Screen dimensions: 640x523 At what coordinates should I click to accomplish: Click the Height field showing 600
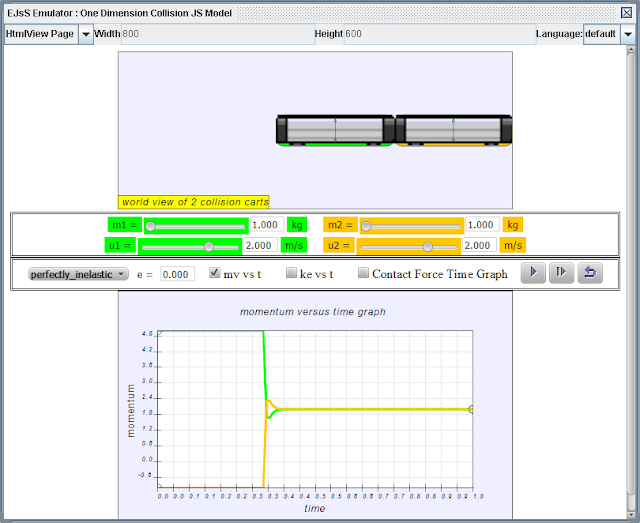pos(440,34)
